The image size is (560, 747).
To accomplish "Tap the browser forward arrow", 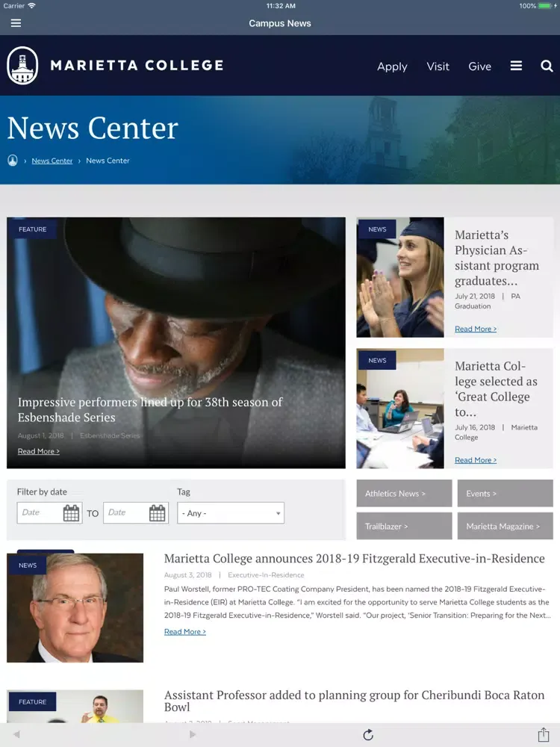I will [193, 734].
